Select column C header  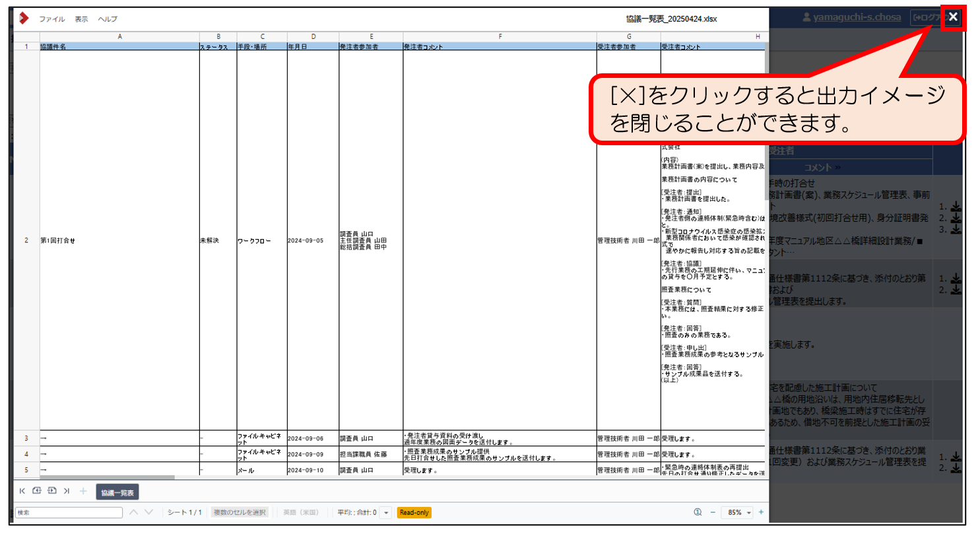(262, 37)
